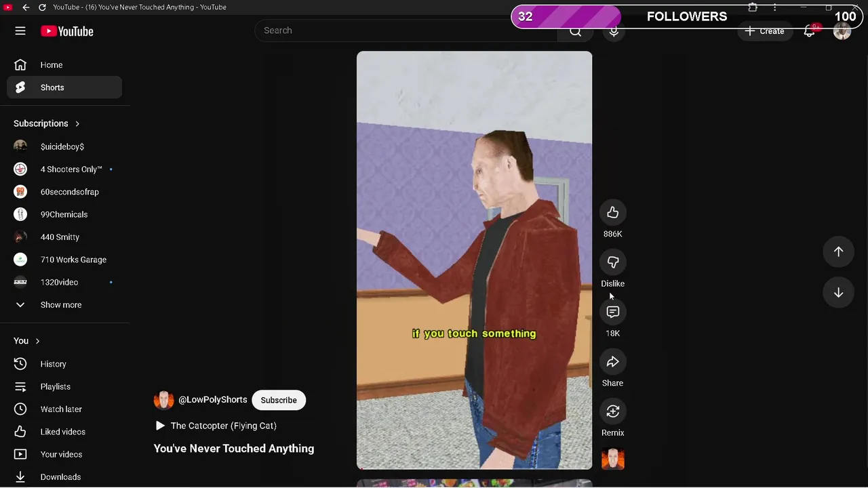868x488 pixels.
Task: Subscribe to LowPolyShorts
Action: click(279, 400)
